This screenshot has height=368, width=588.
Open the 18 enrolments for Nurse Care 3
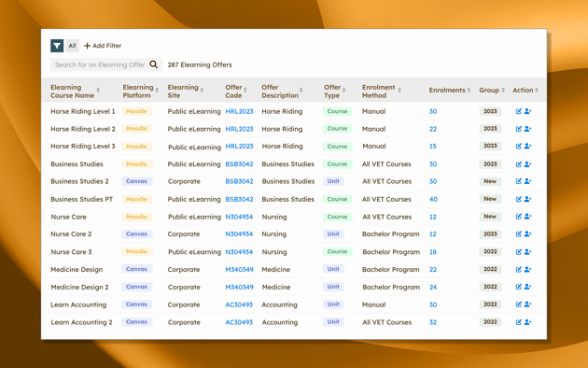(433, 251)
